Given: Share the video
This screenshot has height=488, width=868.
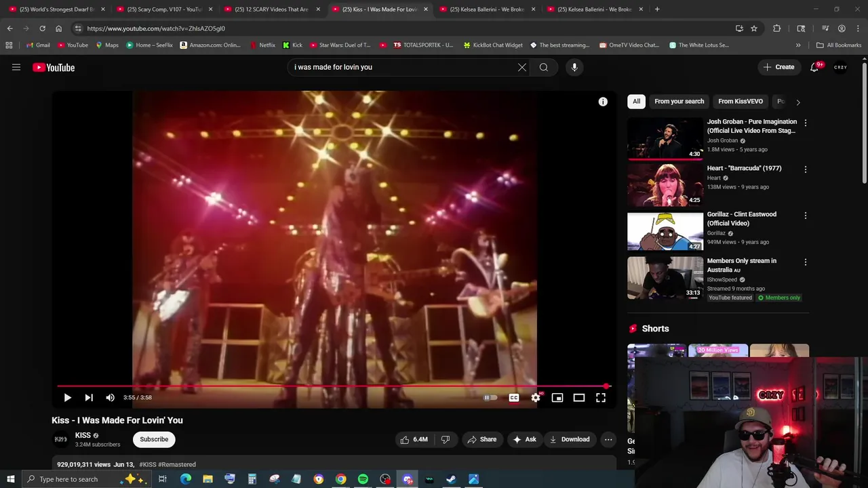Looking at the screenshot, I should pyautogui.click(x=481, y=439).
